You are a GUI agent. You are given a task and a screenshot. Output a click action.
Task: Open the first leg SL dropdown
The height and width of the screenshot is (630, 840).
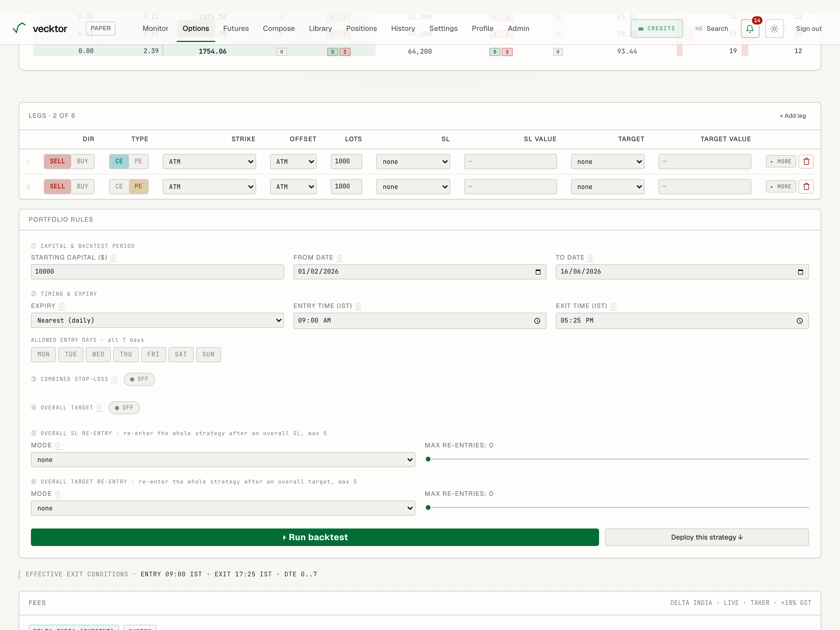[x=413, y=162]
